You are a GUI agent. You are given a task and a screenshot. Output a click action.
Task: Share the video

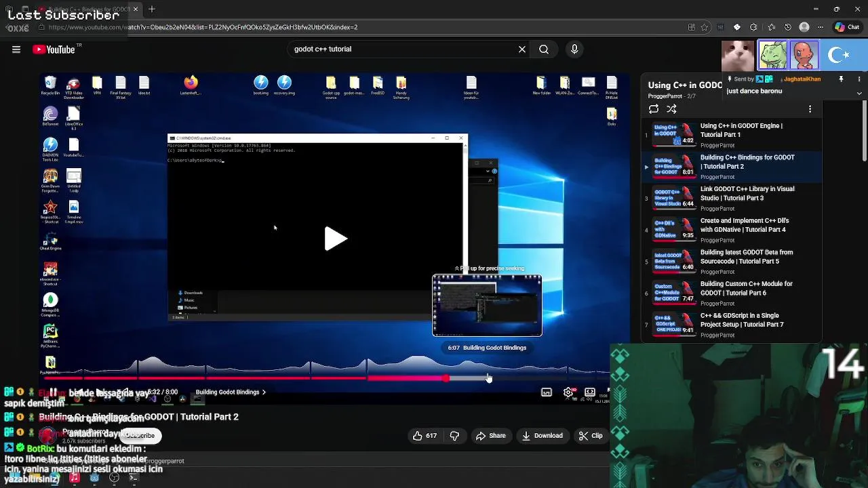491,436
